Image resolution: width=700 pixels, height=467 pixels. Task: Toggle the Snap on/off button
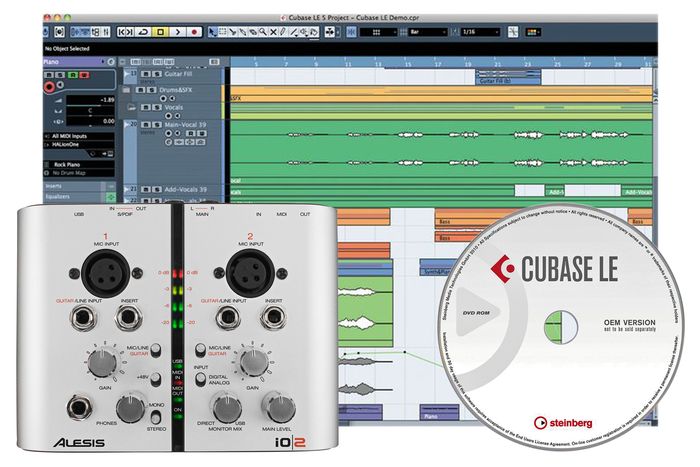click(352, 32)
